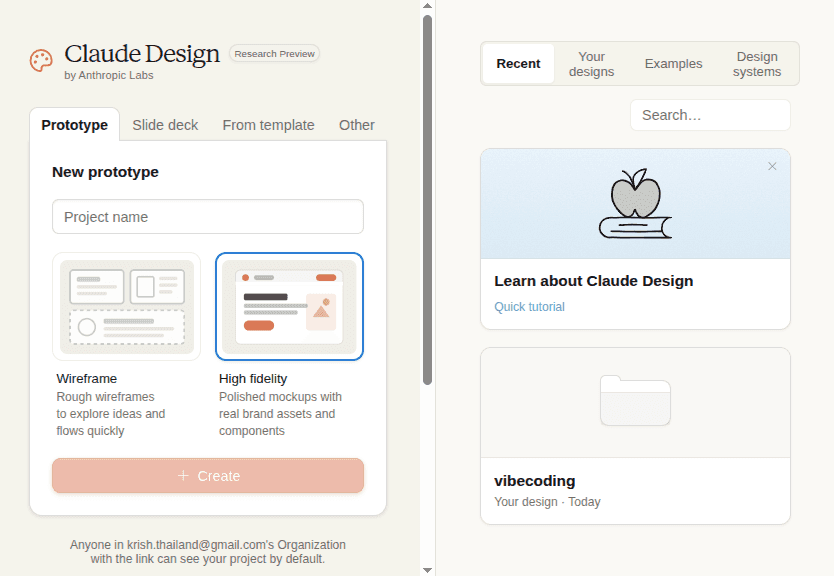Show the Recent projects tab
The image size is (834, 576).
(518, 64)
